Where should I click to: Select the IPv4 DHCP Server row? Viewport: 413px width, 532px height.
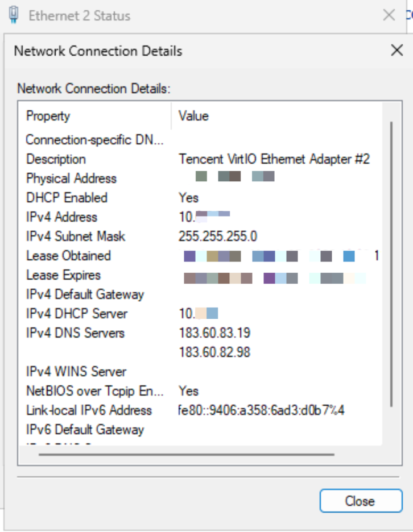[77, 314]
